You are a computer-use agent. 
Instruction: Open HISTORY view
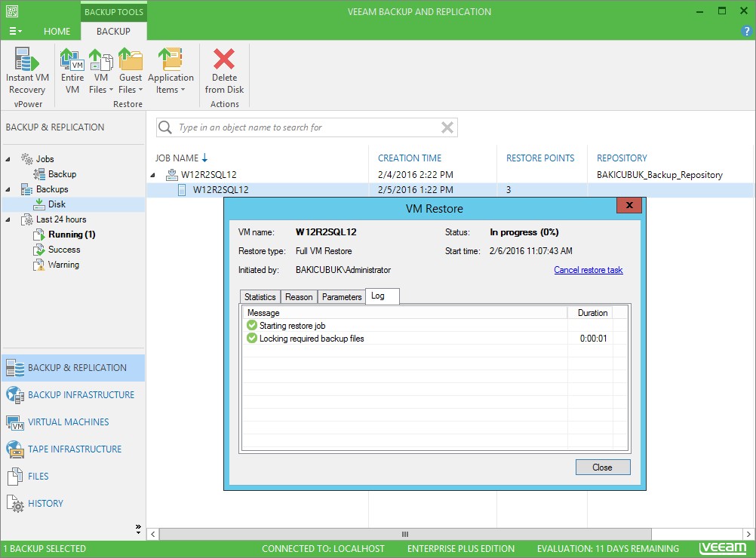[x=73, y=504]
